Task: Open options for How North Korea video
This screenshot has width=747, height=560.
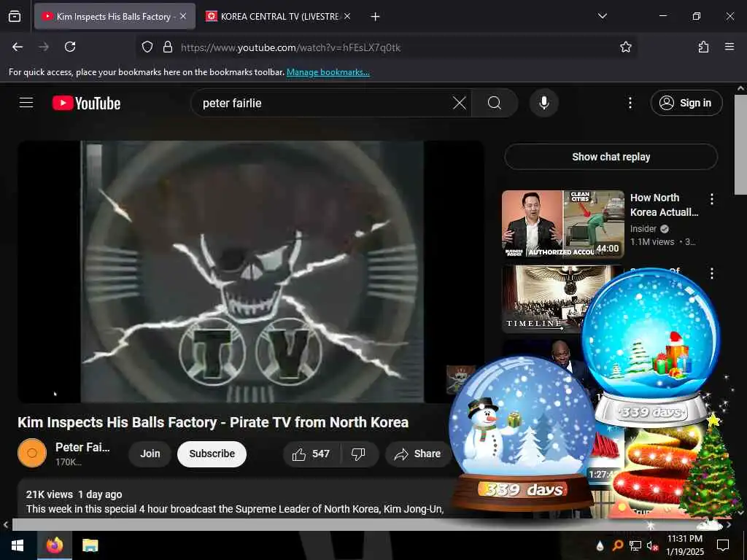Action: click(x=712, y=199)
